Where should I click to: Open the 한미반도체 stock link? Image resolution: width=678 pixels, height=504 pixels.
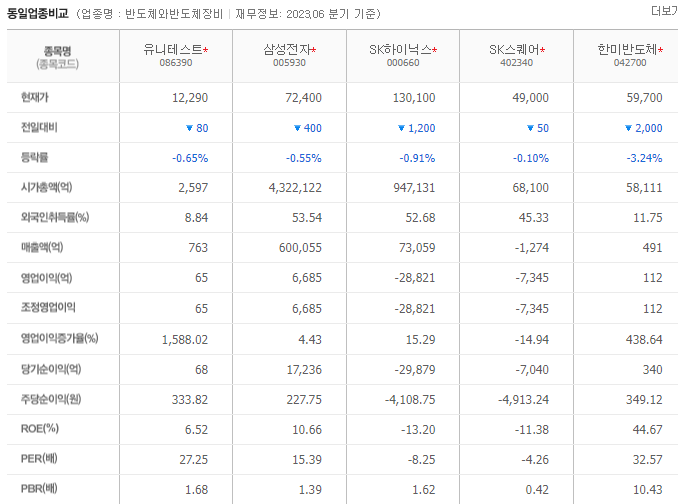click(627, 50)
